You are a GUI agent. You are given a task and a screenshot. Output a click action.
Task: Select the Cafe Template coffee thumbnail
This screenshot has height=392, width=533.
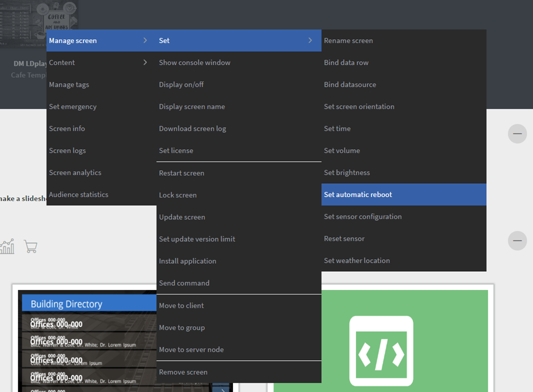(x=39, y=24)
